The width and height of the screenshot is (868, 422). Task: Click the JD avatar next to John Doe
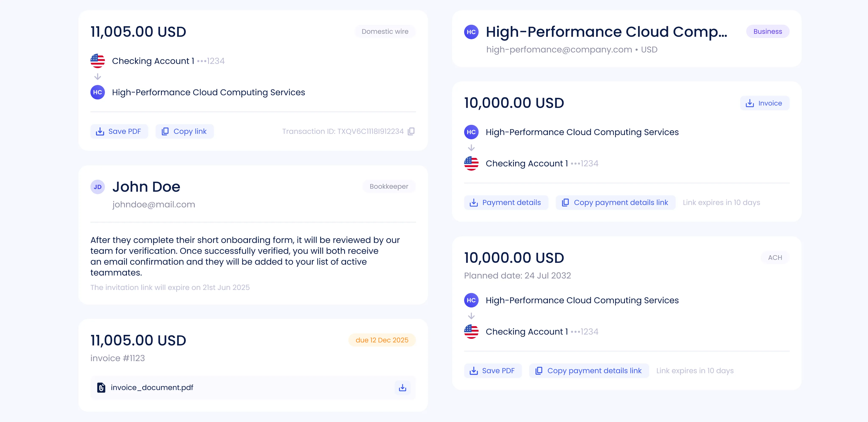coord(98,187)
